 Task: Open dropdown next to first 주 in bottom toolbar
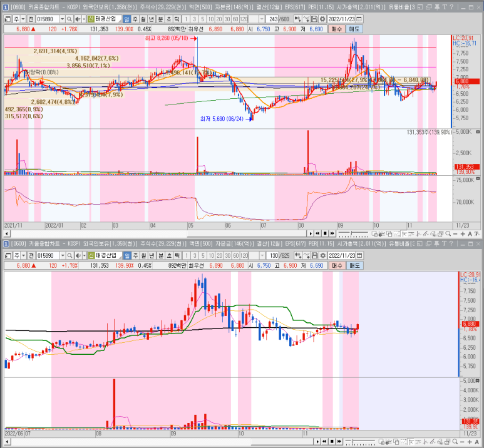click(x=23, y=255)
